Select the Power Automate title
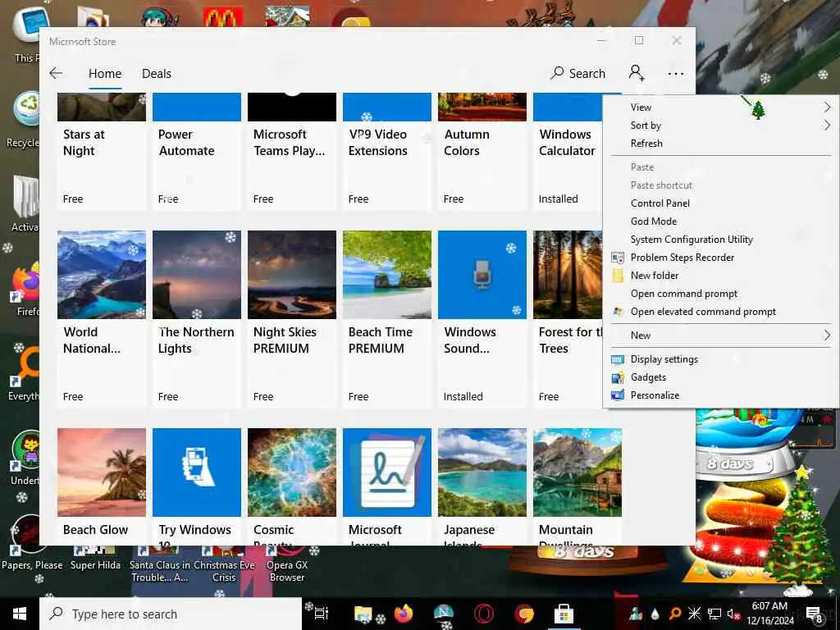This screenshot has height=630, width=840. 186,143
